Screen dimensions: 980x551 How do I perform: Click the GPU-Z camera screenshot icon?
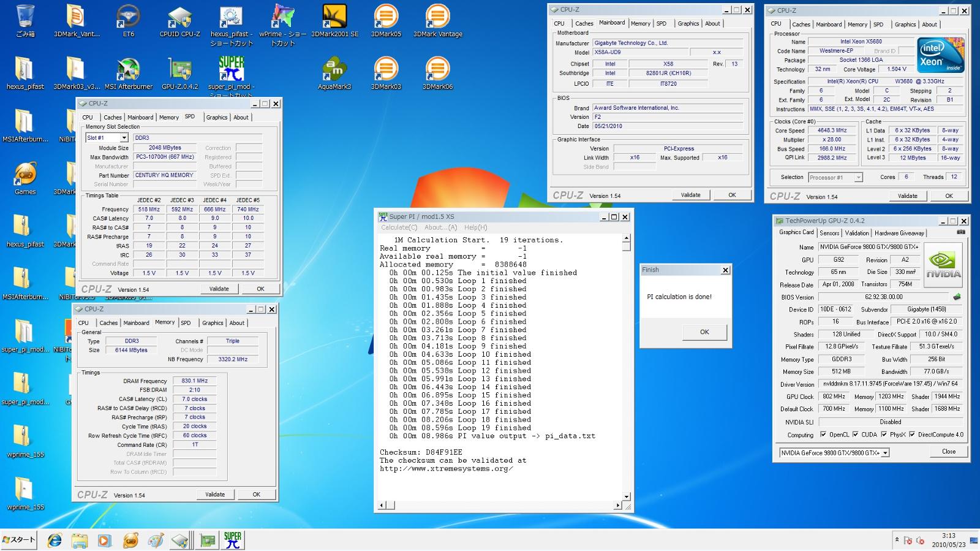960,232
